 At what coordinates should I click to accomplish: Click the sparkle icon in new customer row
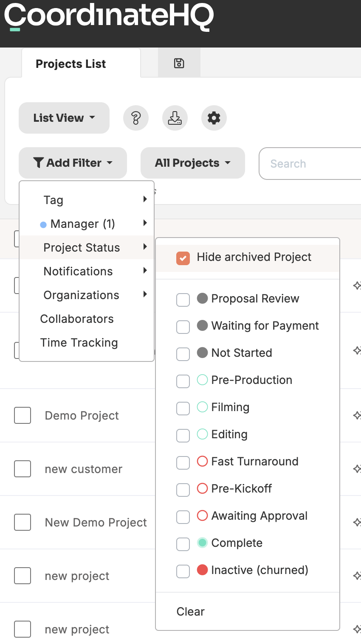pos(357,469)
